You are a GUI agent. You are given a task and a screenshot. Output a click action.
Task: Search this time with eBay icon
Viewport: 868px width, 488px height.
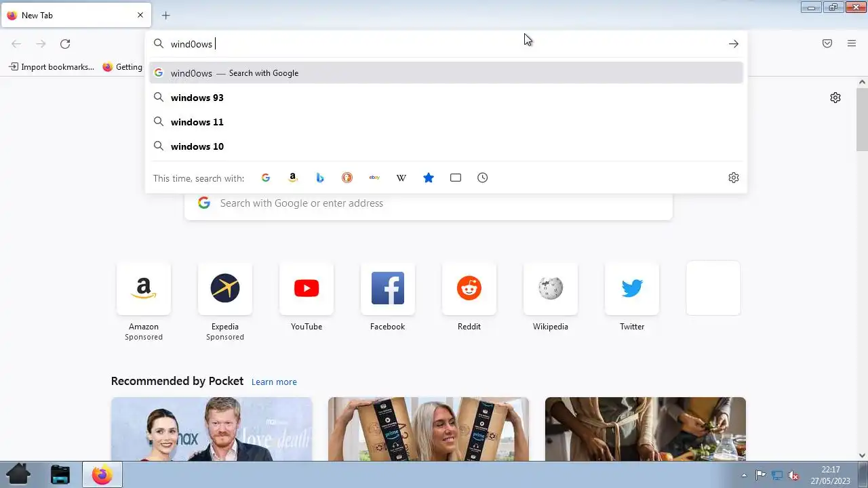point(374,178)
